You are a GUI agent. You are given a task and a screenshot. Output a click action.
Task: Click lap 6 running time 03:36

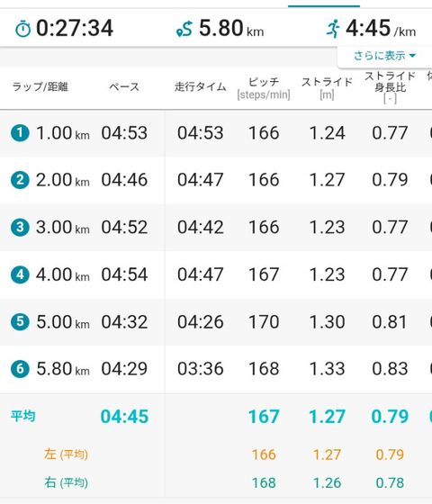click(200, 369)
